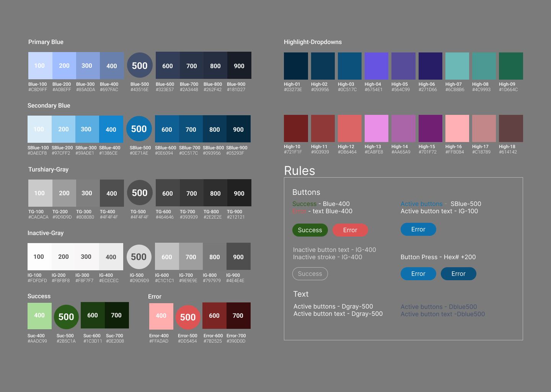Click the Rules title

(300, 171)
